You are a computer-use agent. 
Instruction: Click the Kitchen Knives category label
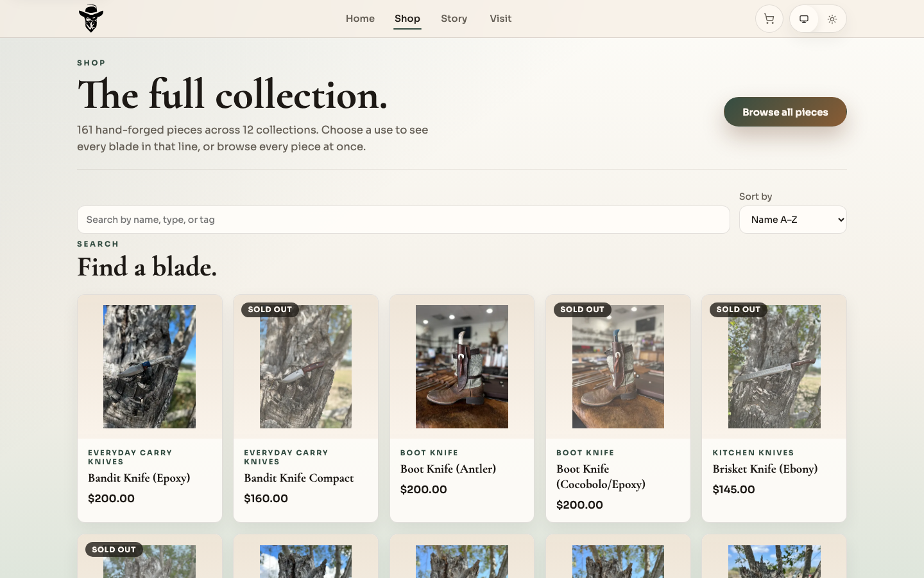[x=753, y=453]
